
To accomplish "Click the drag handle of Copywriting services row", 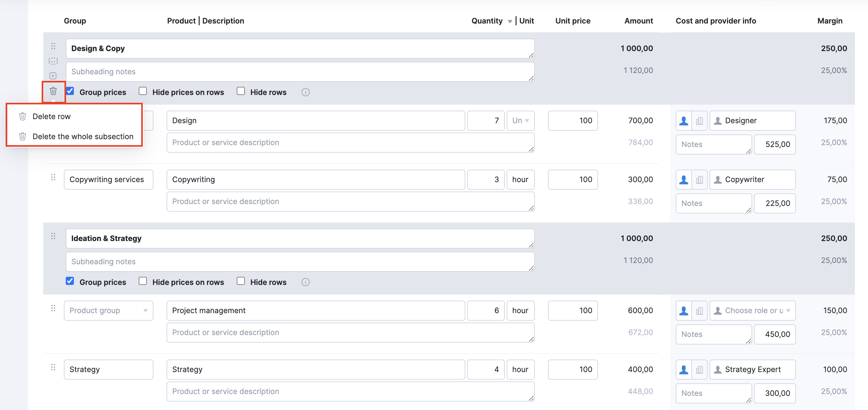I will click(x=53, y=177).
